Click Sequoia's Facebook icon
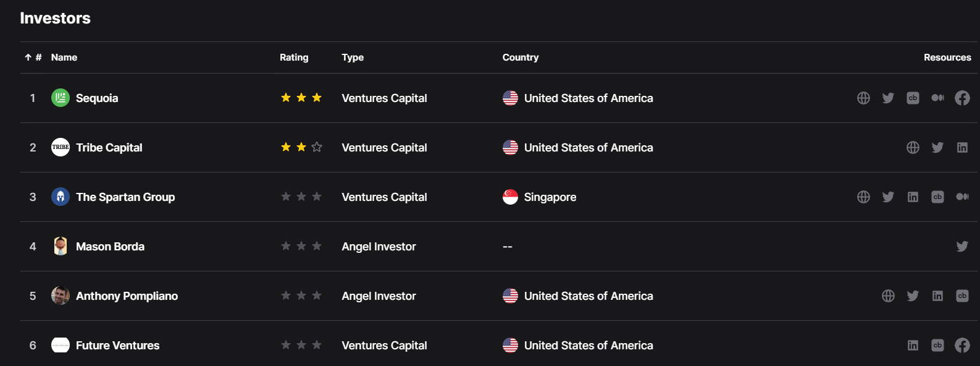The height and width of the screenshot is (366, 980). 962,98
